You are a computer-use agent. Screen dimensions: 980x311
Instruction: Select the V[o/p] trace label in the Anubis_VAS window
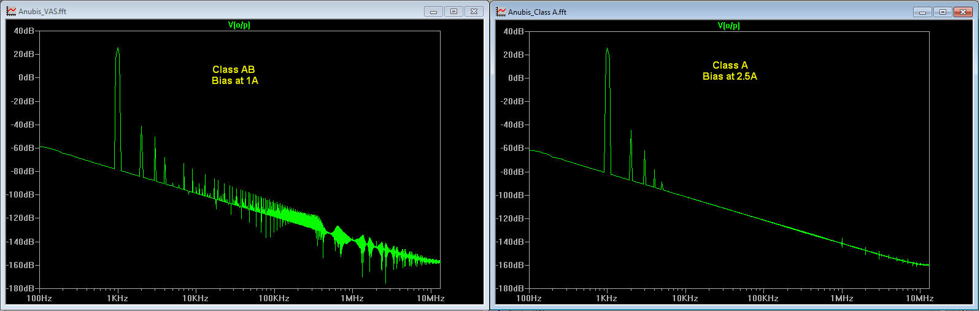pos(239,25)
